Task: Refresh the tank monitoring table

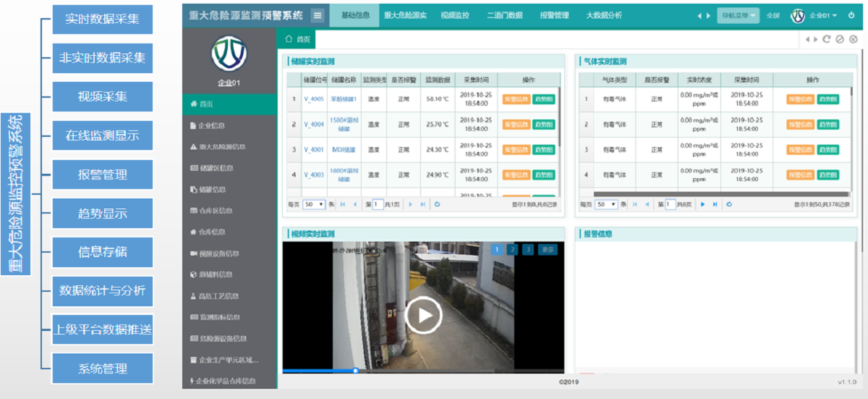Action: 437,204
